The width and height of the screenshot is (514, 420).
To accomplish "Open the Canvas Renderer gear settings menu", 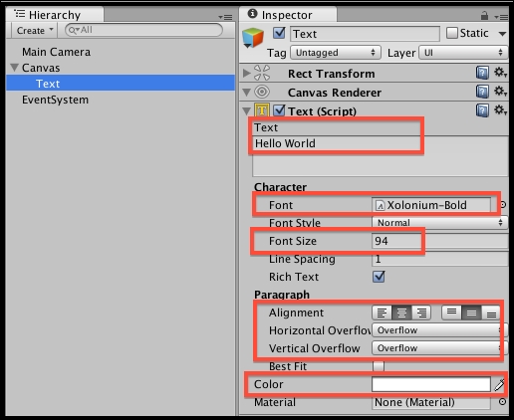I will [500, 91].
